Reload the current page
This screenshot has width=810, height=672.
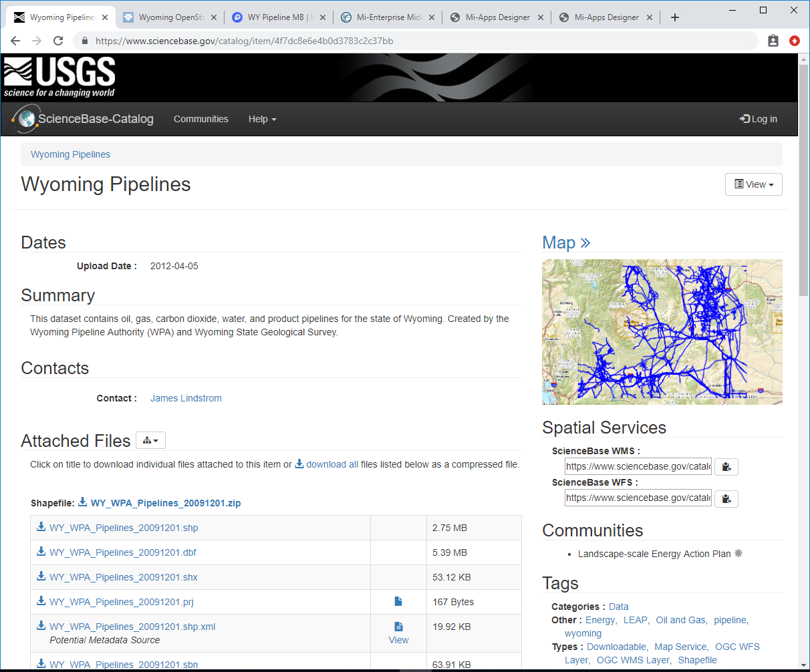[x=58, y=41]
